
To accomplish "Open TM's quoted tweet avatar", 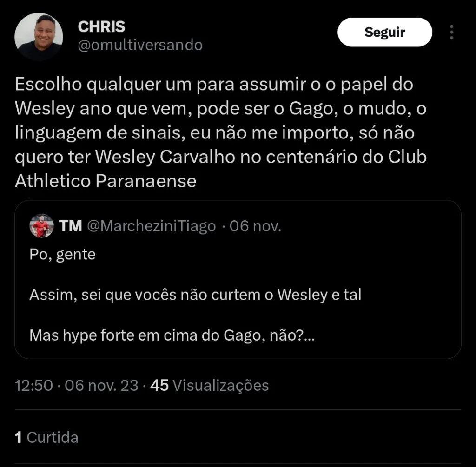I will [x=41, y=226].
